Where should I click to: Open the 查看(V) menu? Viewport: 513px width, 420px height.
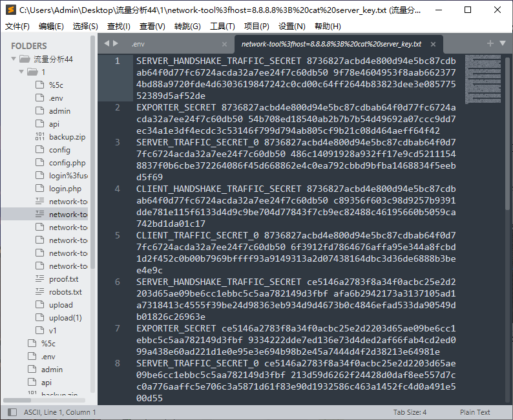[152, 26]
